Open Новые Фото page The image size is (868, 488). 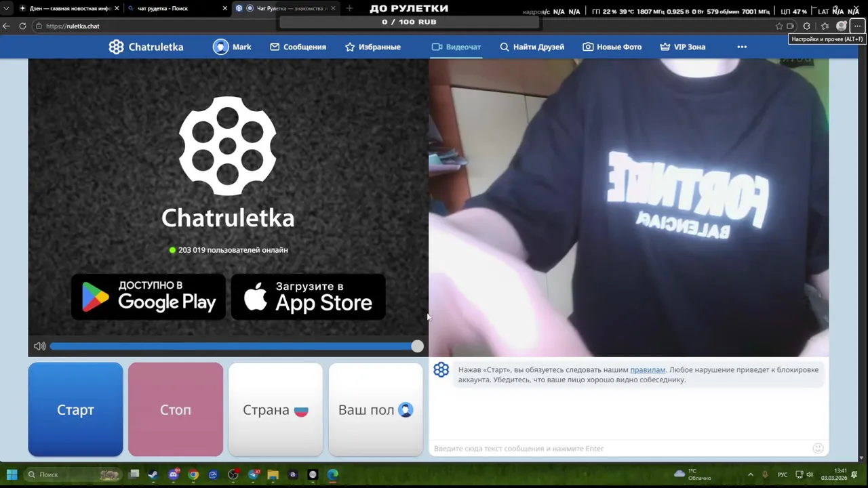(x=612, y=47)
